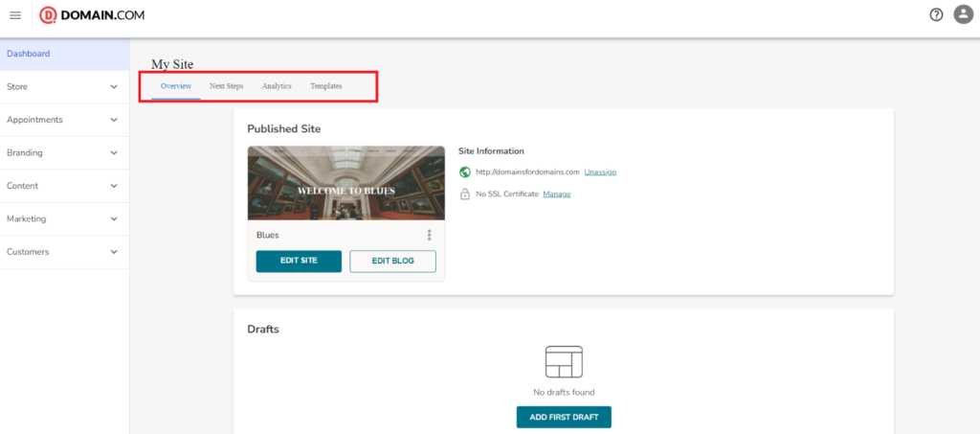Click the Domain.com logo
The width and height of the screenshot is (980, 434).
coord(92,15)
